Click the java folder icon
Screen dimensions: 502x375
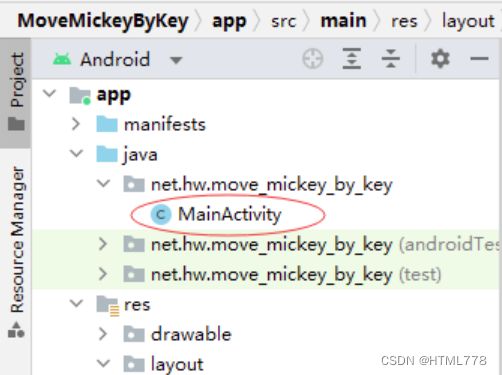[107, 154]
